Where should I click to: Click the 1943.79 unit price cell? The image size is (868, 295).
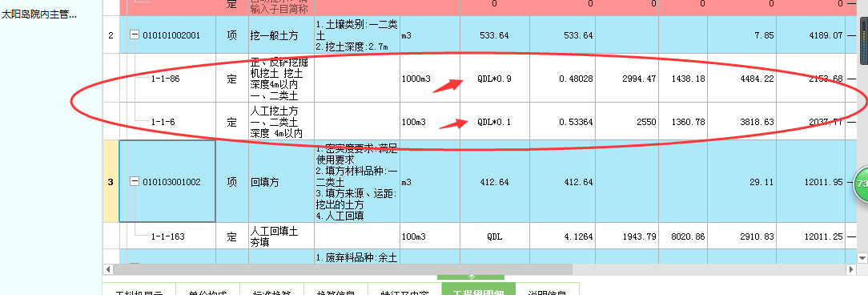[x=627, y=236]
